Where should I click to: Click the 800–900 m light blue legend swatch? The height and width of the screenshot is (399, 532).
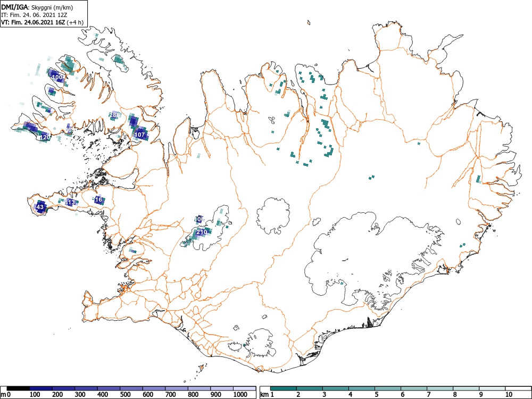tap(199, 388)
